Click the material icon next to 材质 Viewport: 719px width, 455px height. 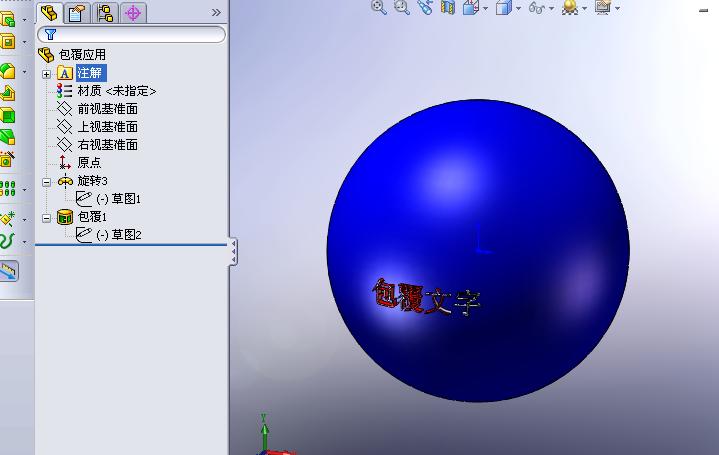click(64, 91)
